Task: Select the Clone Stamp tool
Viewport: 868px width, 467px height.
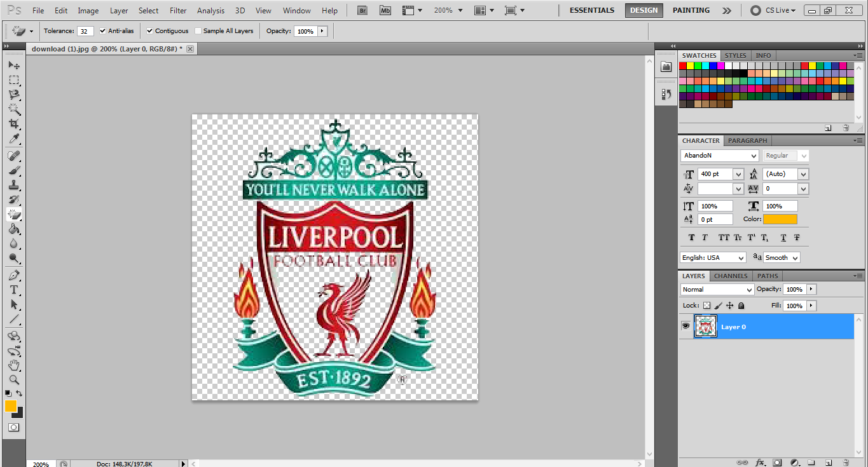Action: pos(14,185)
